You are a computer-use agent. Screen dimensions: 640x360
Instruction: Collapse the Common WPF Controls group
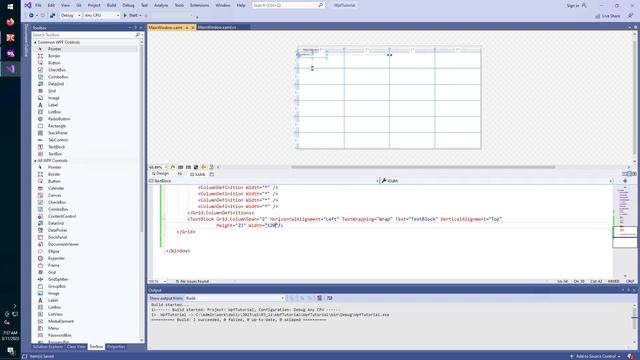pyautogui.click(x=36, y=42)
